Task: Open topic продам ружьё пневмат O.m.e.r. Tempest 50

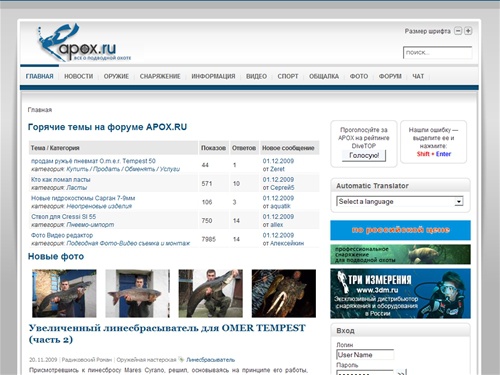Action: [x=93, y=161]
